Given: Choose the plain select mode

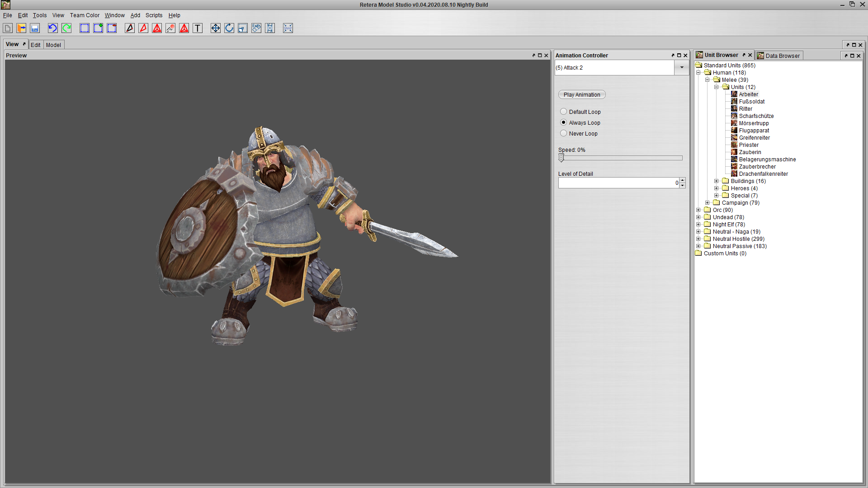Looking at the screenshot, I should pos(85,28).
